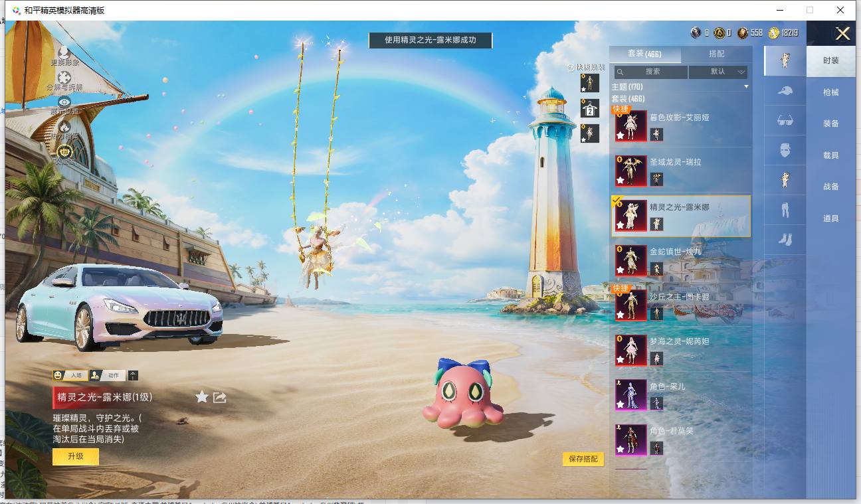Viewport: 861px width, 504px height.
Task: Select the sunglasses category icon
Action: click(x=785, y=120)
